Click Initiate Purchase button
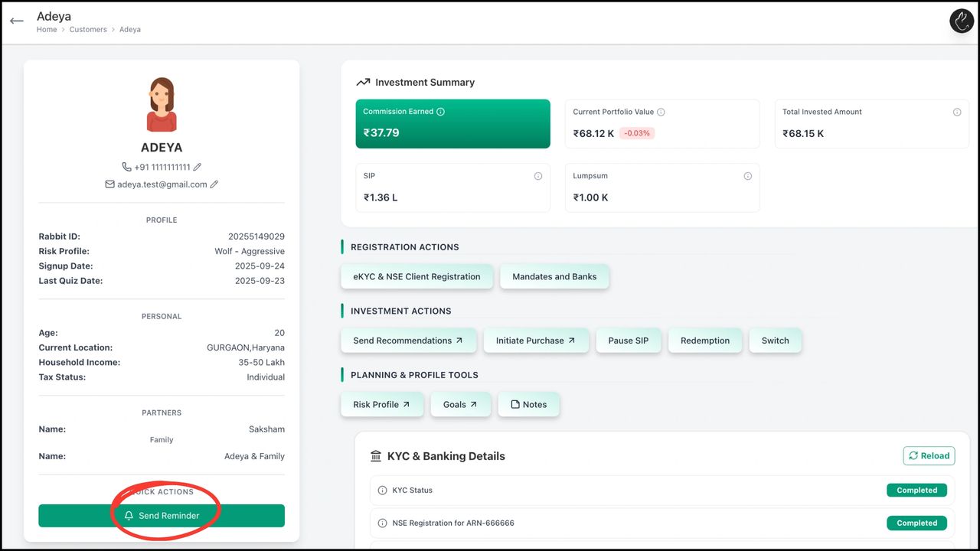Viewport: 980px width, 551px height. tap(535, 341)
